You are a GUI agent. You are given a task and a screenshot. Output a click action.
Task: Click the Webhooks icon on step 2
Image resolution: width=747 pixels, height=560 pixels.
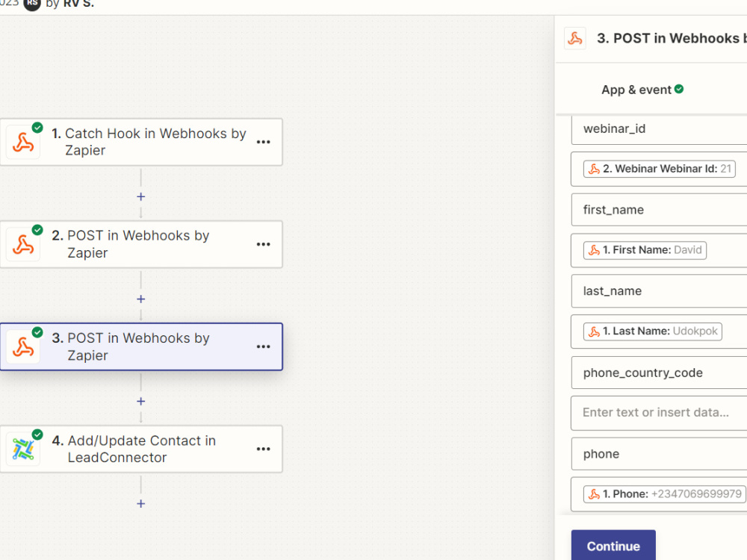coord(23,244)
